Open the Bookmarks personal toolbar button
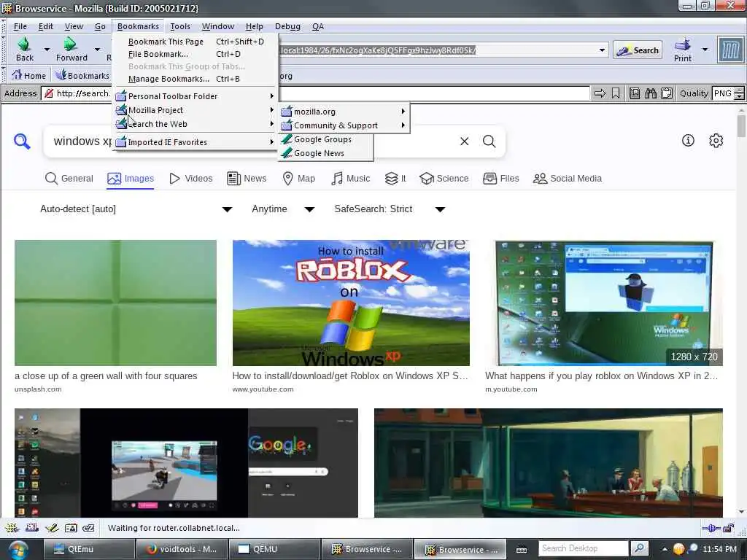This screenshot has width=747, height=560. [82, 75]
